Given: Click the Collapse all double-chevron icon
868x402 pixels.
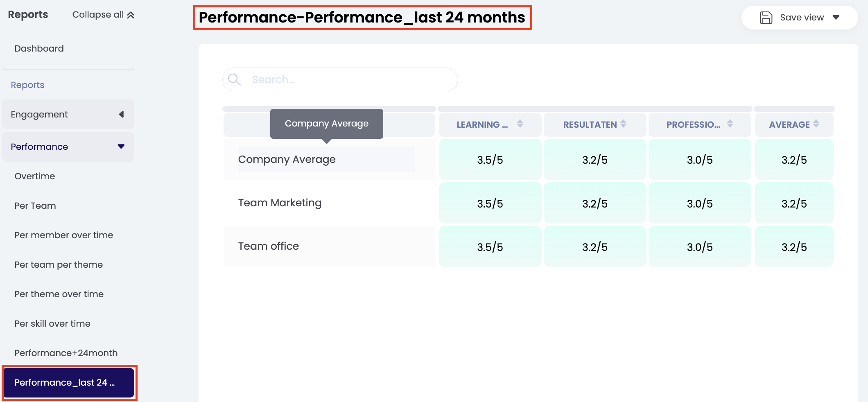Looking at the screenshot, I should coord(131,15).
